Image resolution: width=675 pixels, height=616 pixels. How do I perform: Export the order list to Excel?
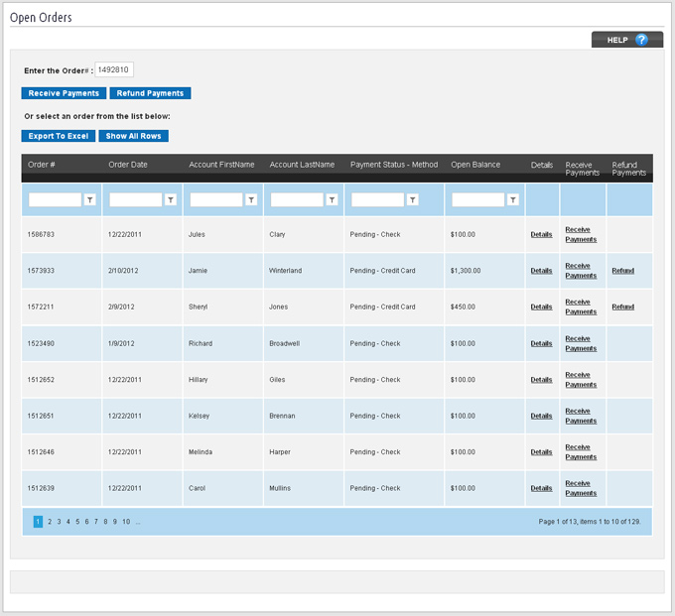click(x=59, y=136)
